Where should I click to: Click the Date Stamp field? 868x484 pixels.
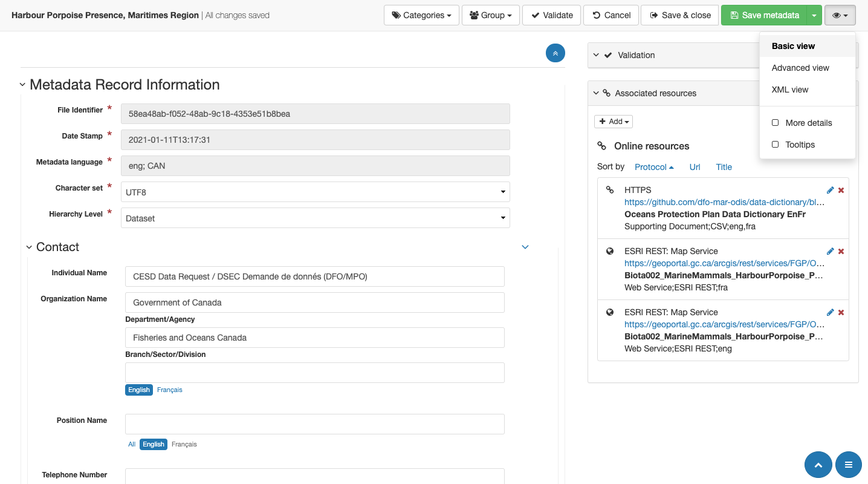[x=316, y=140]
